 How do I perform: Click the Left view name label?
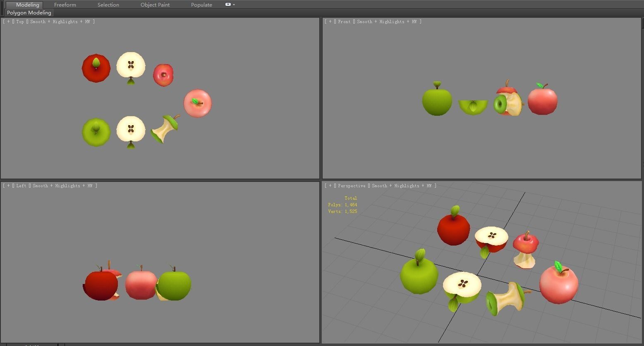(22, 186)
